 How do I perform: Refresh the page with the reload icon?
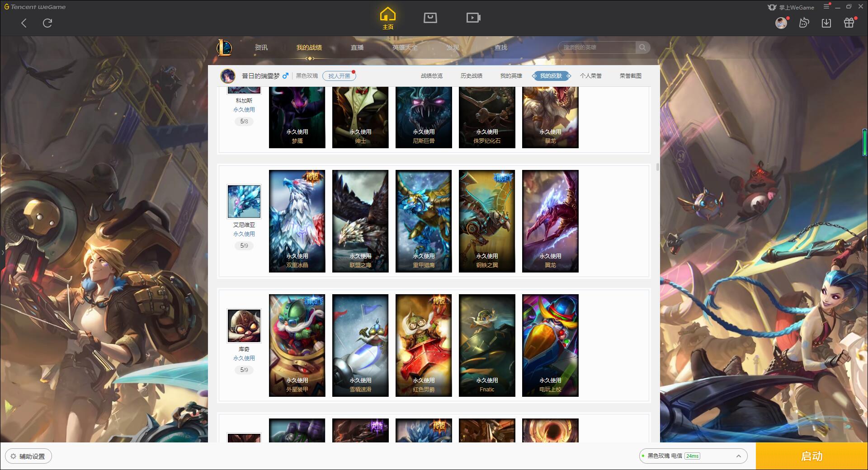point(47,23)
